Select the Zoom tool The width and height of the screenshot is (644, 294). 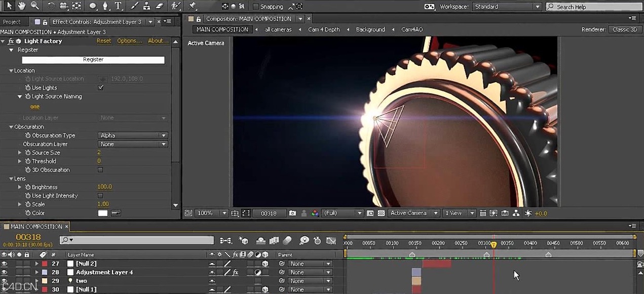[35, 6]
